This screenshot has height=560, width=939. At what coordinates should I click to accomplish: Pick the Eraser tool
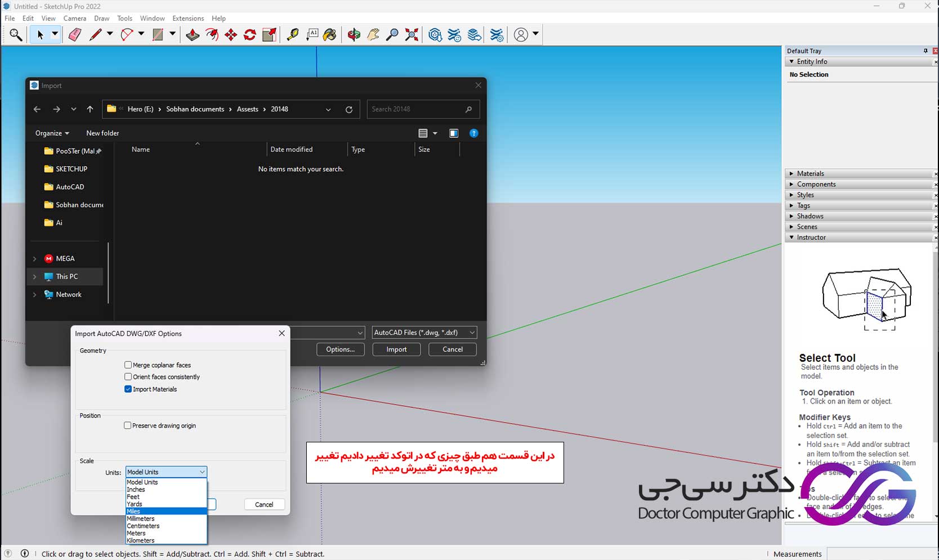click(75, 35)
